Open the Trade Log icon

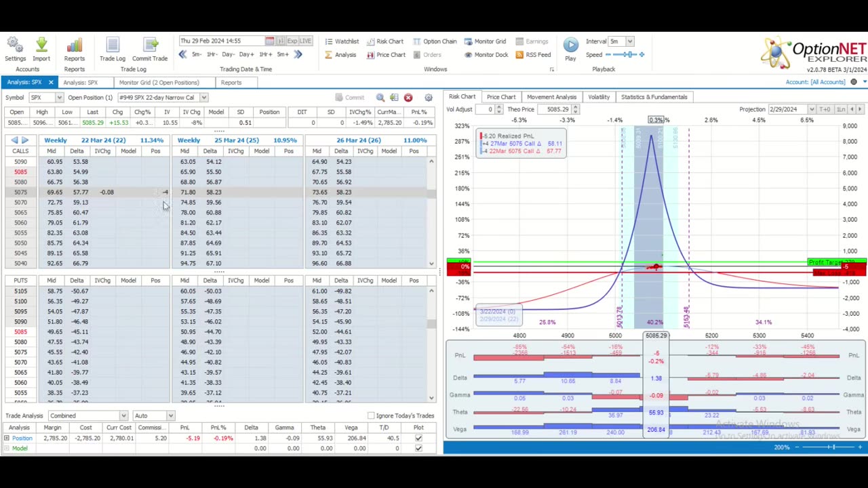tap(113, 45)
